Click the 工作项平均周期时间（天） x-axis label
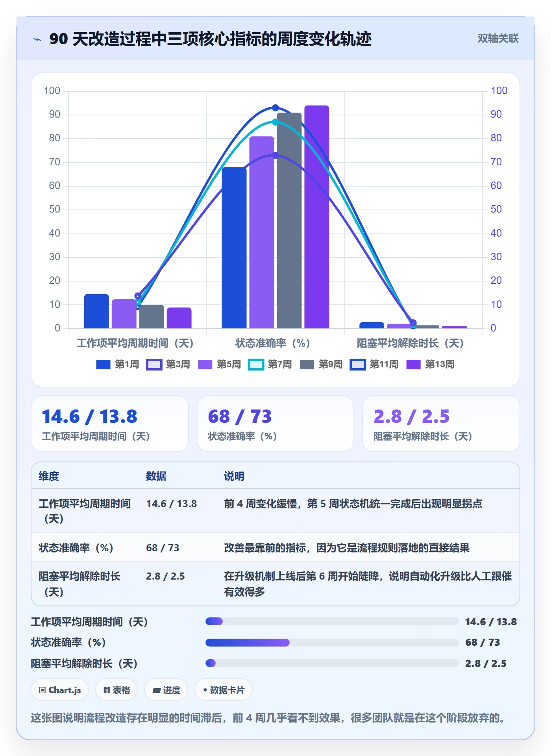Screen dimensions: 551x756 click(x=135, y=343)
